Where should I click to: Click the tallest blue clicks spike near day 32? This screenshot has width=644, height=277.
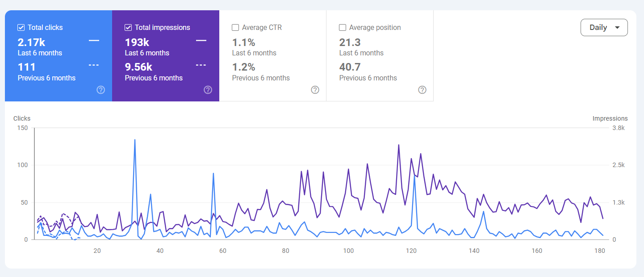(x=135, y=140)
